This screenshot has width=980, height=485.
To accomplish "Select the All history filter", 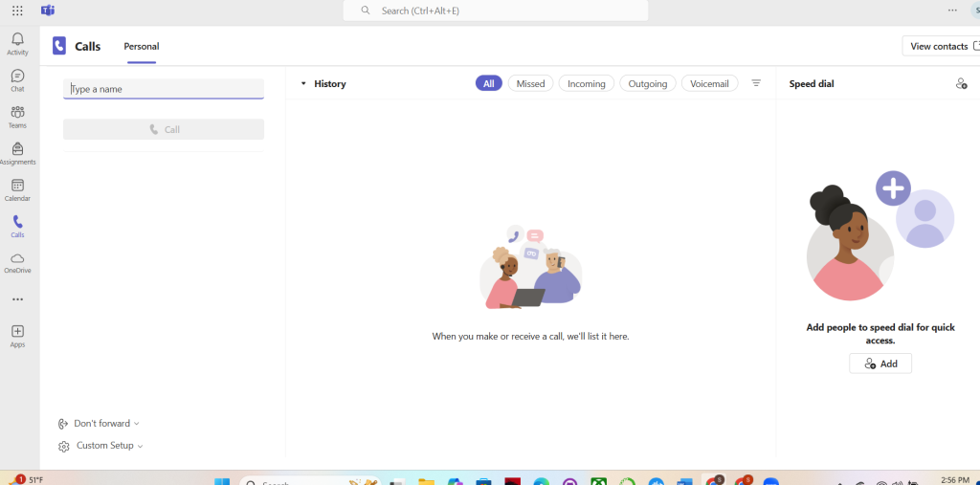I will (488, 83).
